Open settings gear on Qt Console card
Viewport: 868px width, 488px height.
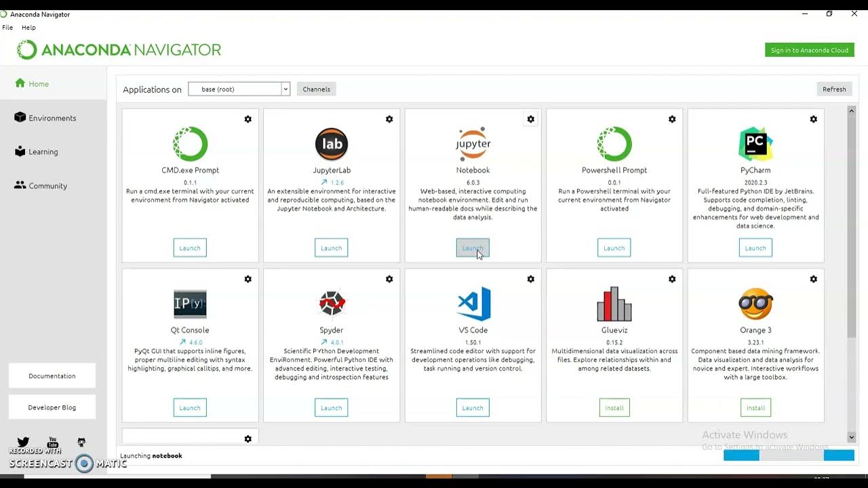(x=248, y=279)
